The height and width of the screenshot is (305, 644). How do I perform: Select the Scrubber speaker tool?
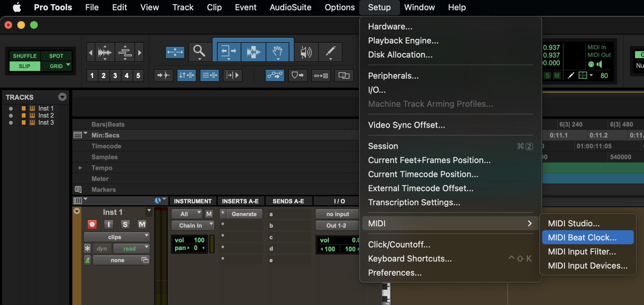pyautogui.click(x=306, y=52)
